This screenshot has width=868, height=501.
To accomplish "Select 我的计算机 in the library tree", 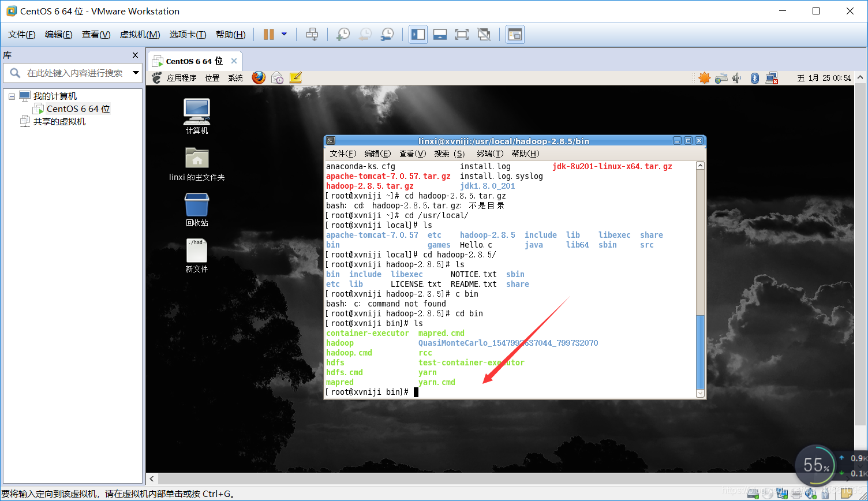I will tap(55, 96).
